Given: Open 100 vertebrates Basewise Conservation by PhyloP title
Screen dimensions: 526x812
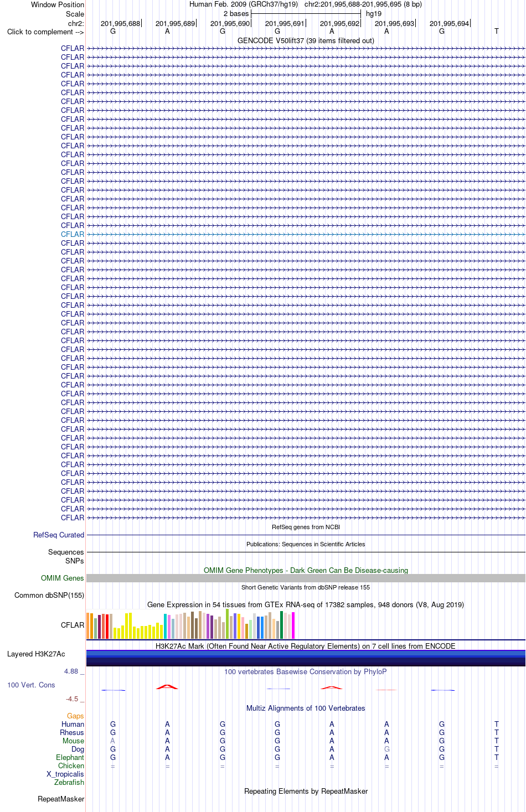Looking at the screenshot, I should [306, 671].
